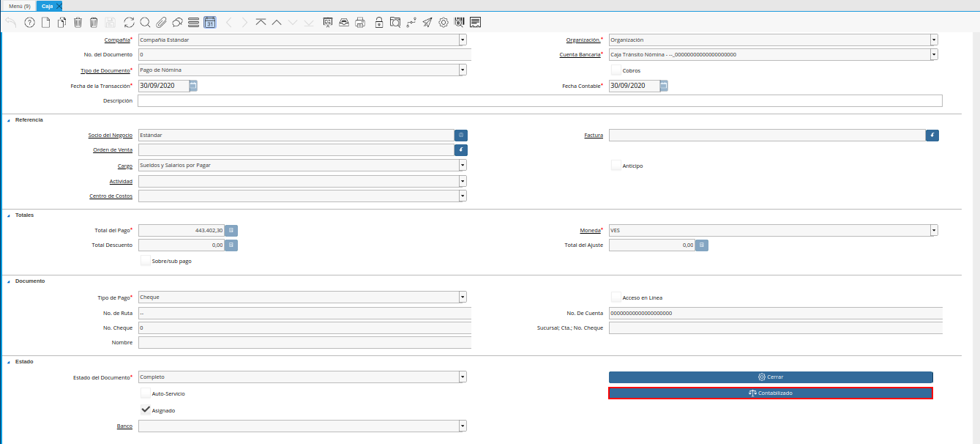This screenshot has height=444, width=980.
Task: Open the Tipo de Documento dropdown
Action: coord(463,70)
